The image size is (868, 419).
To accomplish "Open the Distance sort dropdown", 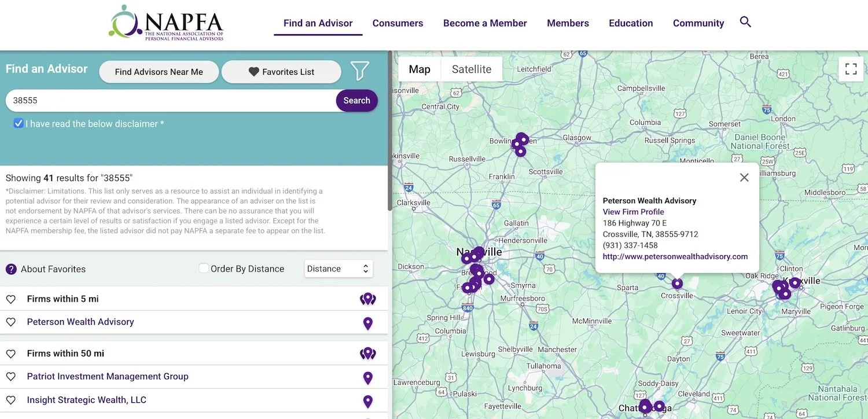I will point(339,269).
